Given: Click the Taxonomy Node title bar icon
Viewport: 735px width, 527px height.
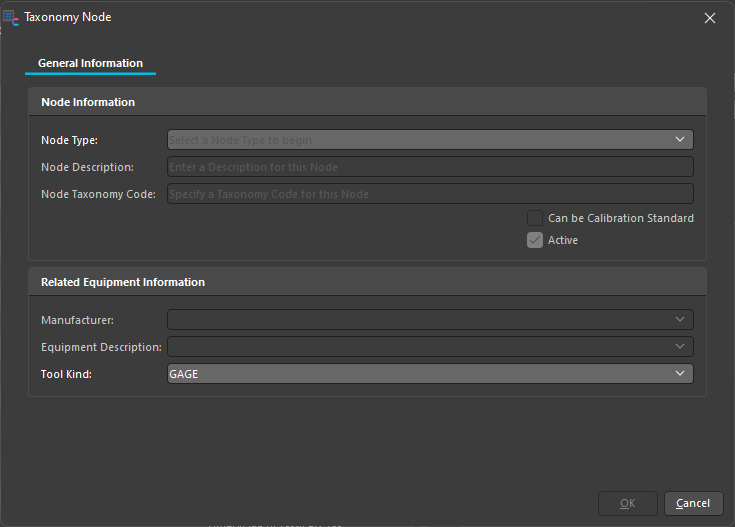Looking at the screenshot, I should coord(11,17).
